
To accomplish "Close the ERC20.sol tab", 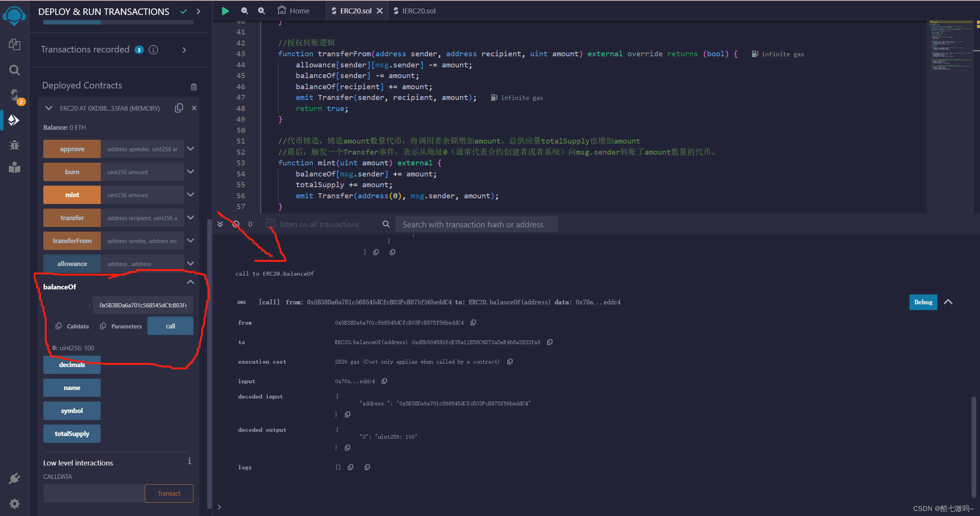I will click(x=380, y=11).
